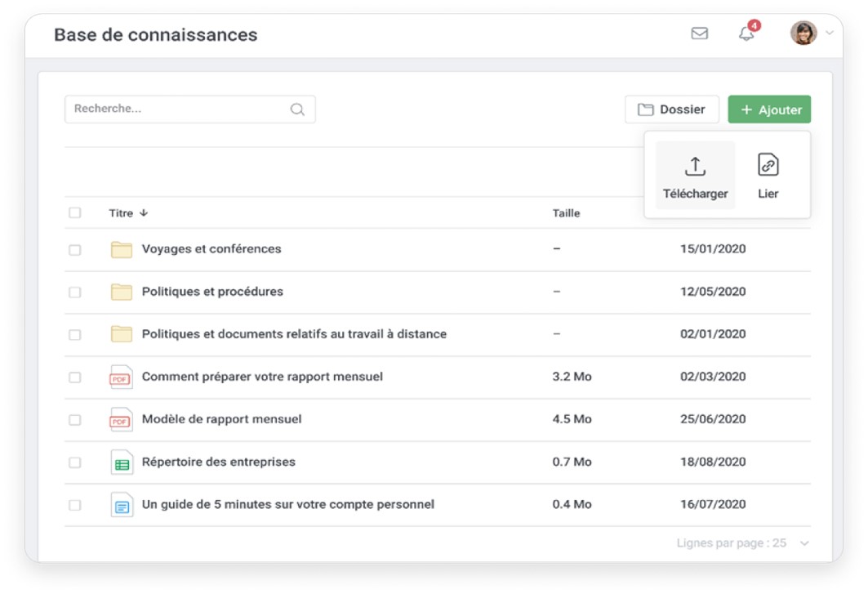Open notifications bell with badge
Screen dimensions: 868x594
[x=746, y=33]
